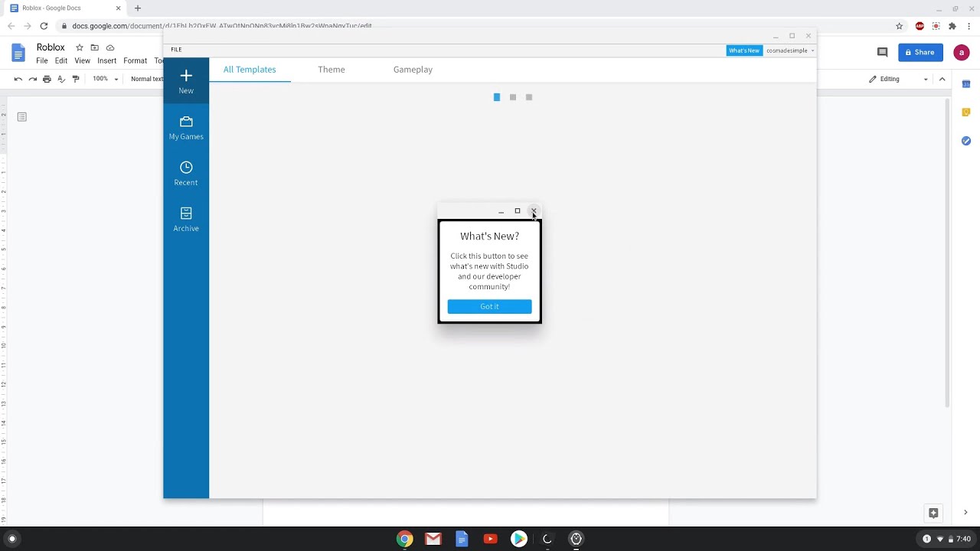Open Google Keep in the side panel

[966, 112]
